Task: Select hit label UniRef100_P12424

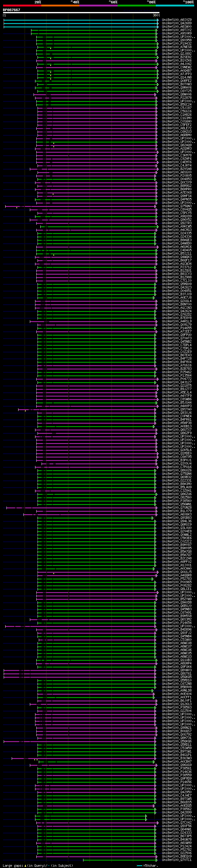Action: (x=177, y=846)
